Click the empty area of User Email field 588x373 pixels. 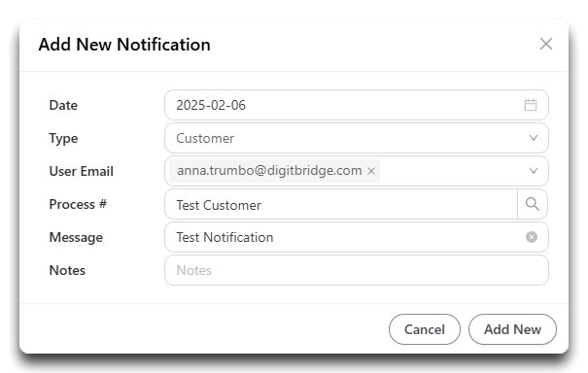click(x=452, y=171)
